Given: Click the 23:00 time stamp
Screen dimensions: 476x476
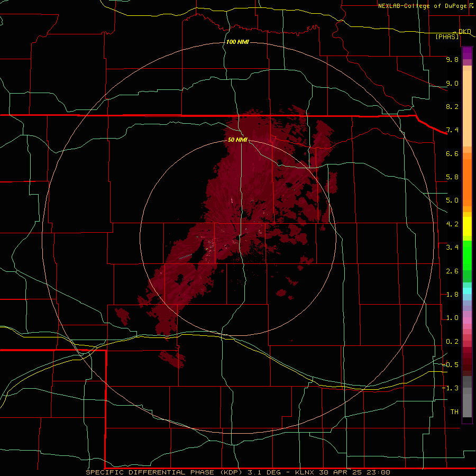Looking at the screenshot, I should pos(379,472).
